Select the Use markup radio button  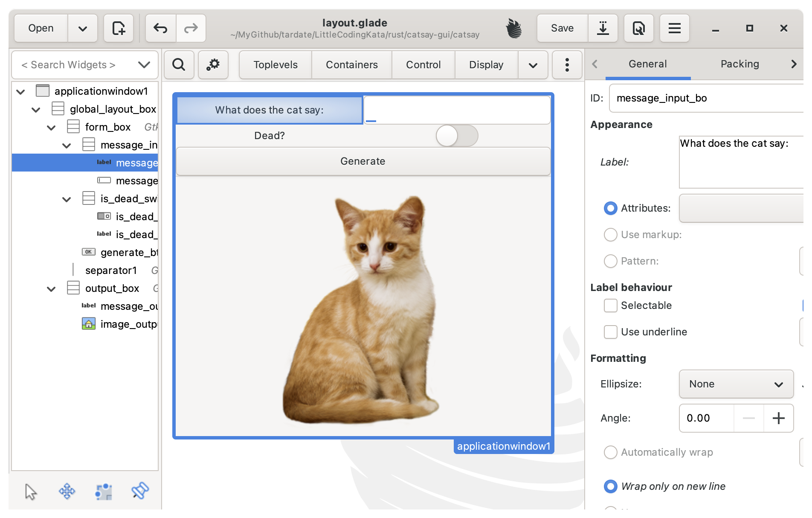click(611, 235)
